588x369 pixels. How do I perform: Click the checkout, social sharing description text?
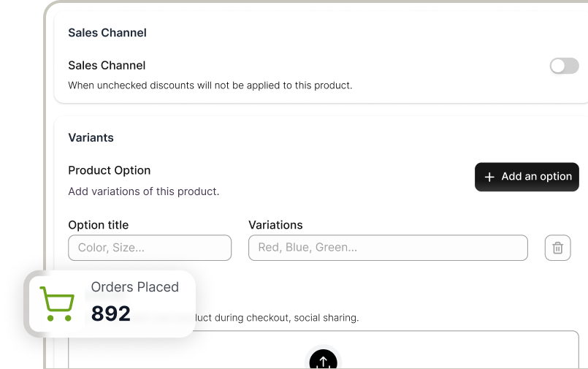point(278,319)
